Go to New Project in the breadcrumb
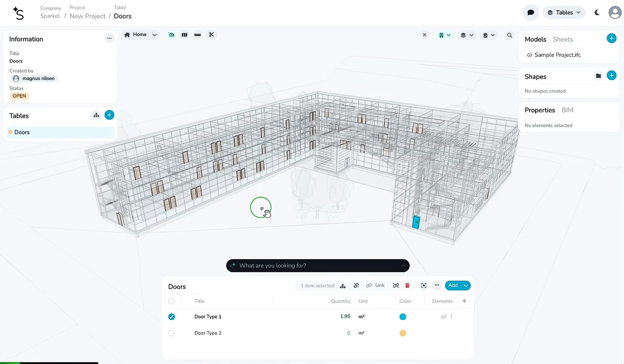This screenshot has height=364, width=624. (x=87, y=16)
